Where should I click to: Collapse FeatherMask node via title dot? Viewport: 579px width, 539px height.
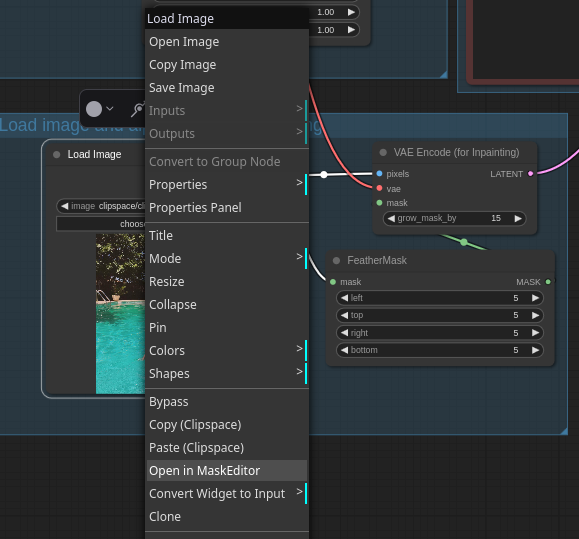click(x=336, y=261)
